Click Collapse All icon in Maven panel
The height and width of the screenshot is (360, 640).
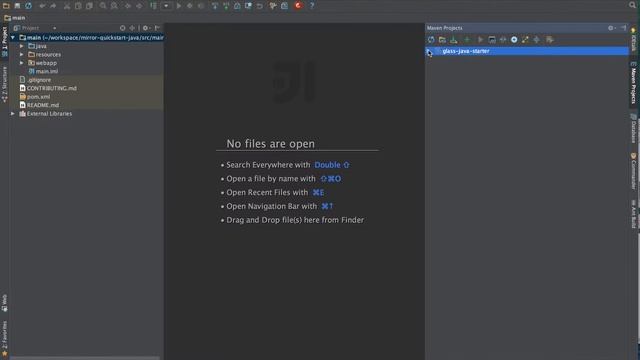click(x=536, y=40)
